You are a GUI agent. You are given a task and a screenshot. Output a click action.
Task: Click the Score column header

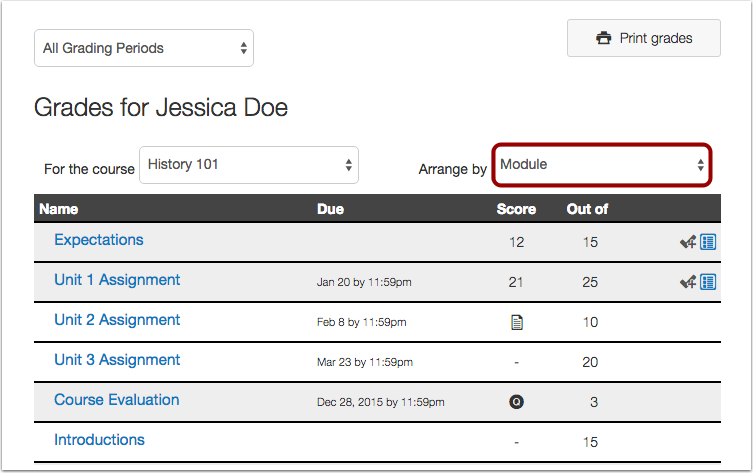516,210
